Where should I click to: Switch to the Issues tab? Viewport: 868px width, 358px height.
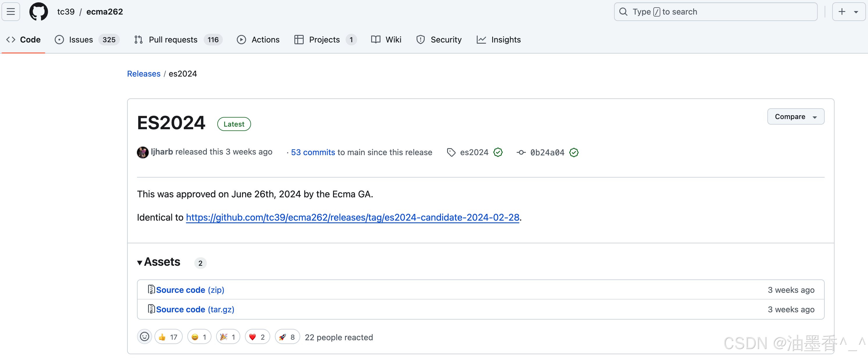coord(81,40)
